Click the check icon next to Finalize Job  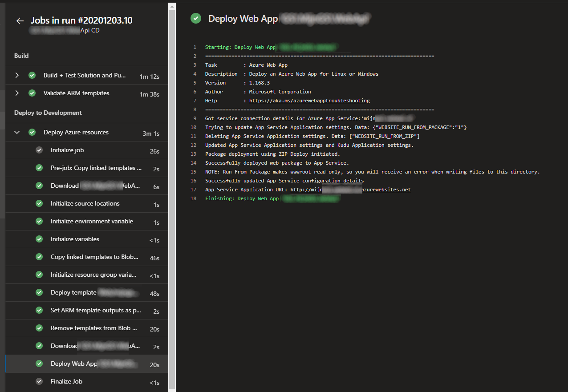coord(38,381)
